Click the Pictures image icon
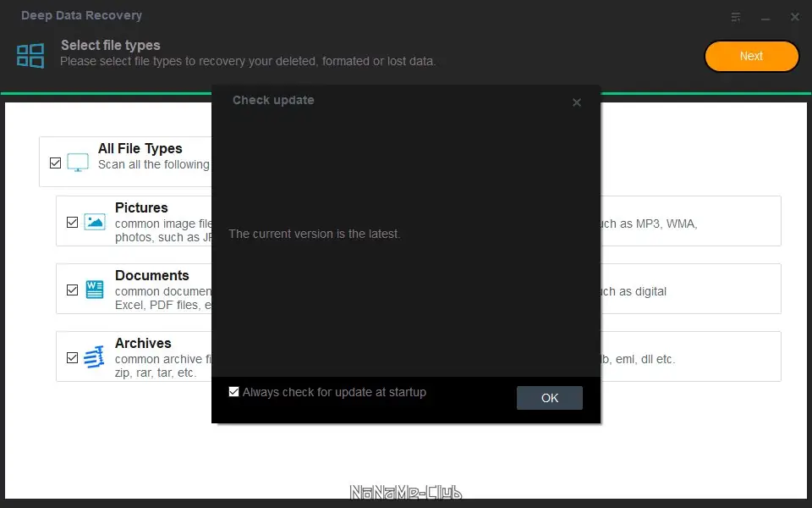This screenshot has width=812, height=508. (95, 222)
